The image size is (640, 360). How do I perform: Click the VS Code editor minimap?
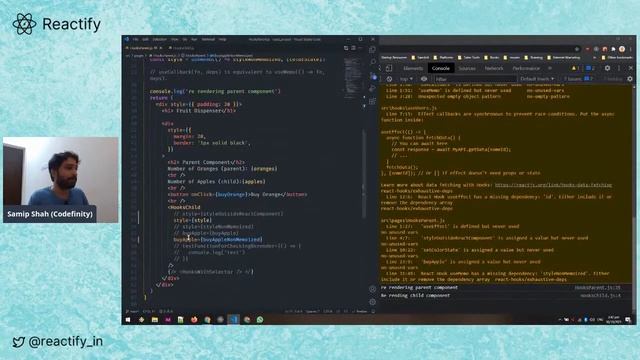point(352,78)
